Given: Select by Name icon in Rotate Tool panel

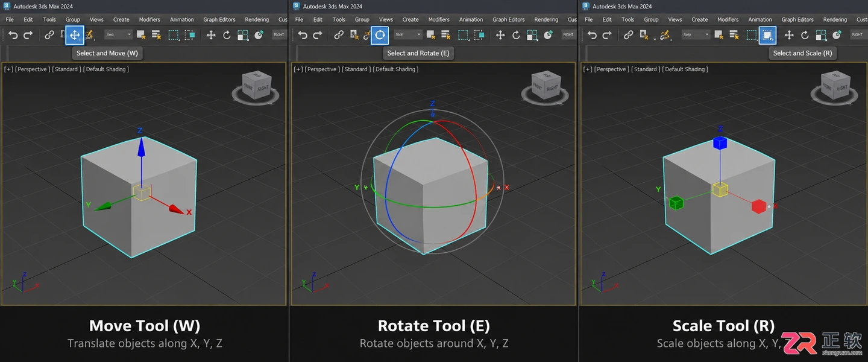Looking at the screenshot, I should coord(445,35).
